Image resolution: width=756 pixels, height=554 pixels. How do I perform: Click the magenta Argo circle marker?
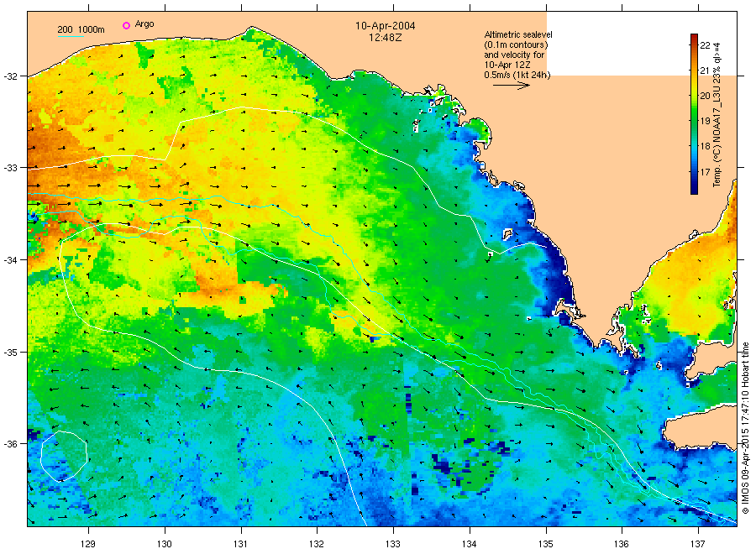click(x=126, y=25)
